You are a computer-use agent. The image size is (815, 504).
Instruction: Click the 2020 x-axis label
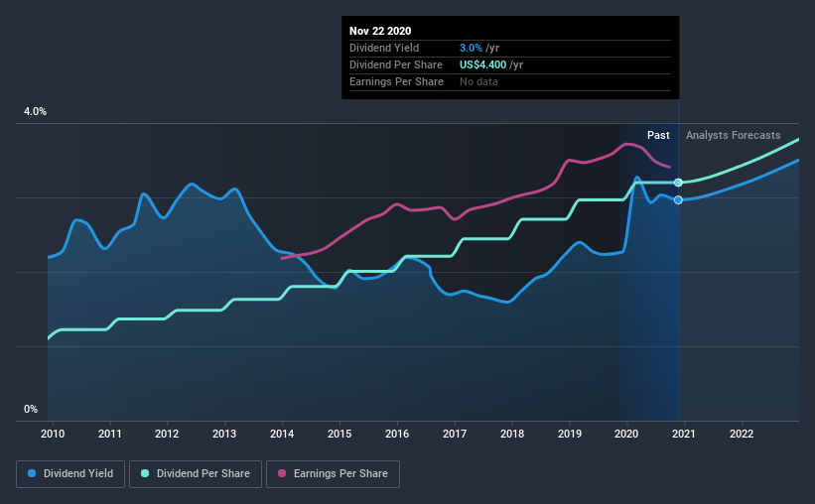point(626,434)
